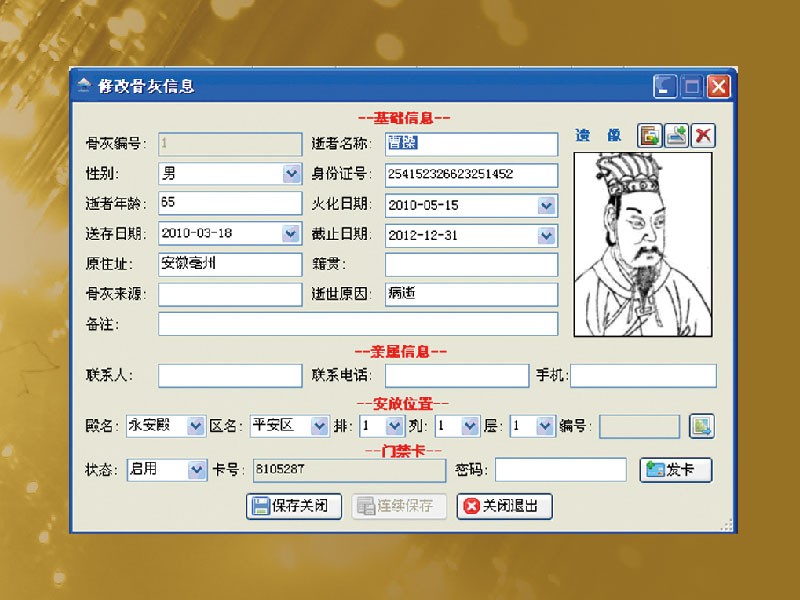Click the 关闭退出 button
Image resolution: width=800 pixels, height=600 pixels.
tap(505, 506)
